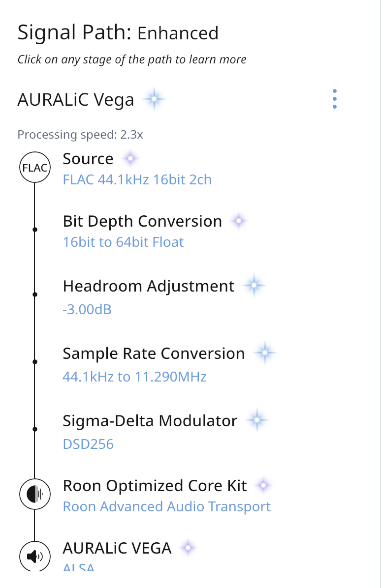
Task: Select the Bit Depth Conversion stage
Action: 142,221
